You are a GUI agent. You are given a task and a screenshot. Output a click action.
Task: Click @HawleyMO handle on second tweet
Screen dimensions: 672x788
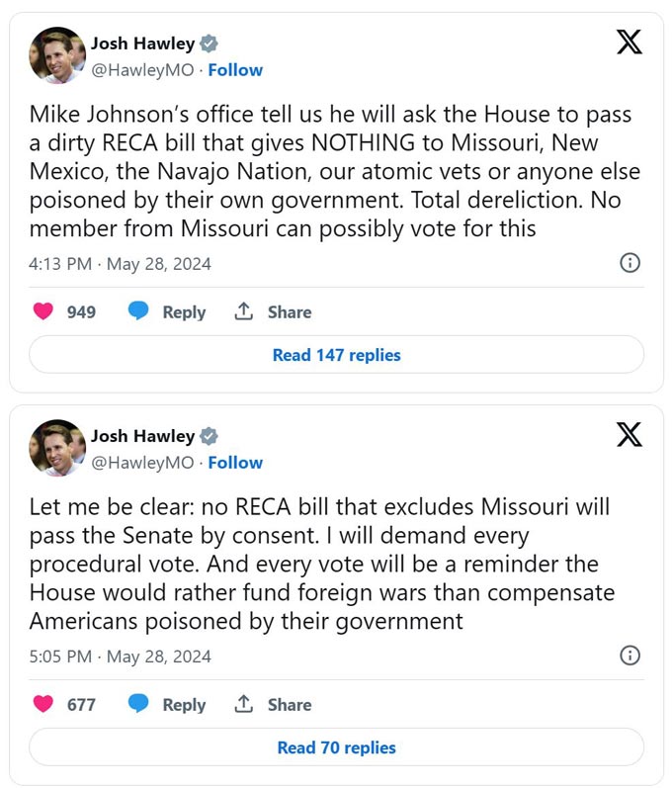(x=142, y=463)
